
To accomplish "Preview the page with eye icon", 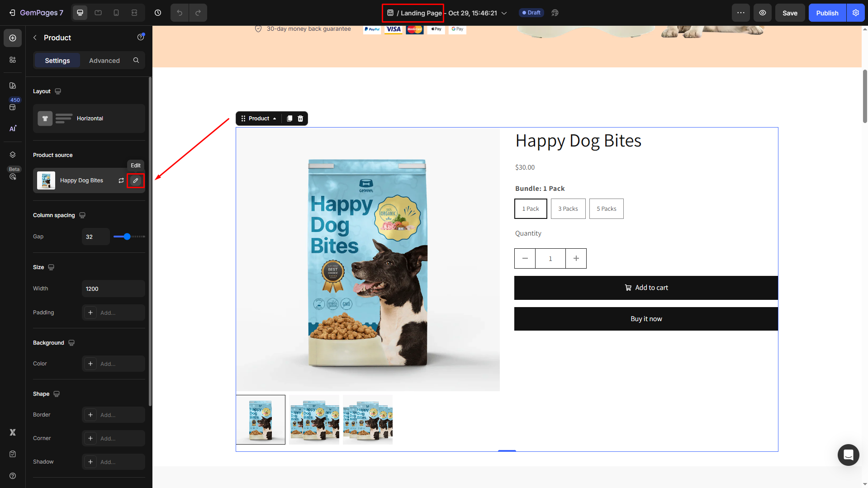I will pyautogui.click(x=762, y=13).
